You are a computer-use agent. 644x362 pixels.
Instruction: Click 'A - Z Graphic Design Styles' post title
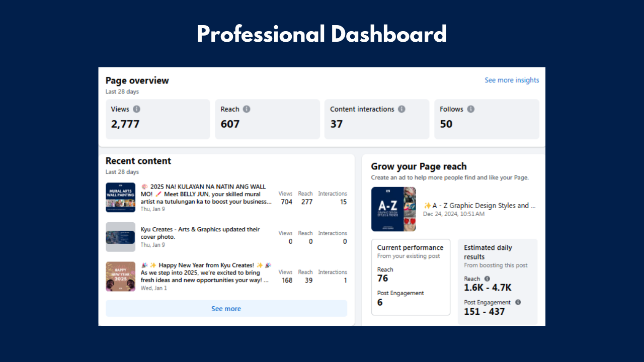pos(480,205)
